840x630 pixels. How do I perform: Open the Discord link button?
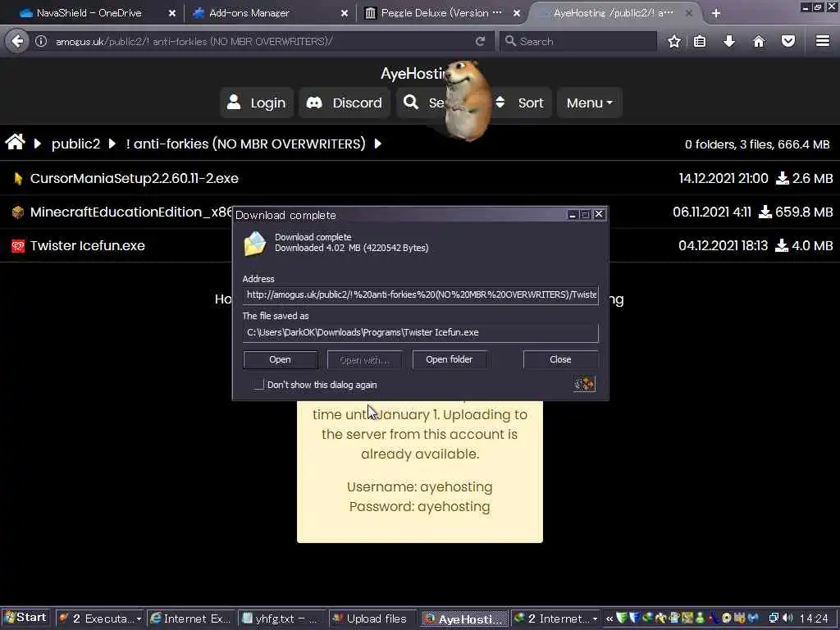coord(345,103)
